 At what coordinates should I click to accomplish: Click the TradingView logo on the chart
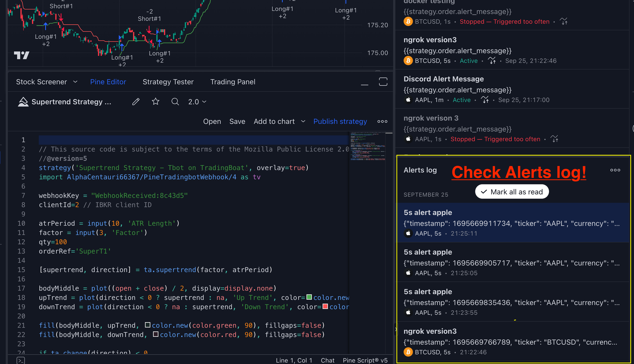[x=22, y=55]
